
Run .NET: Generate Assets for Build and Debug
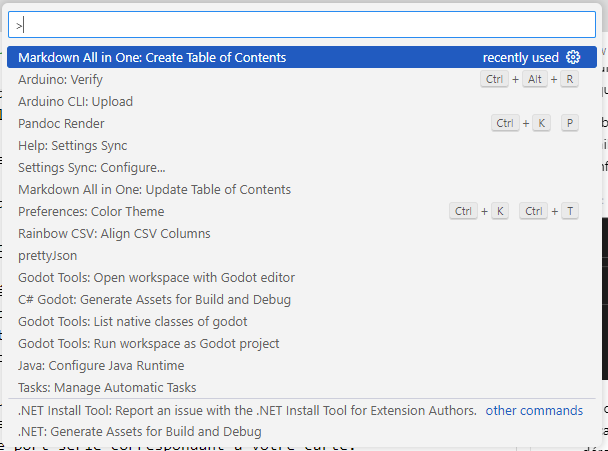(x=140, y=432)
